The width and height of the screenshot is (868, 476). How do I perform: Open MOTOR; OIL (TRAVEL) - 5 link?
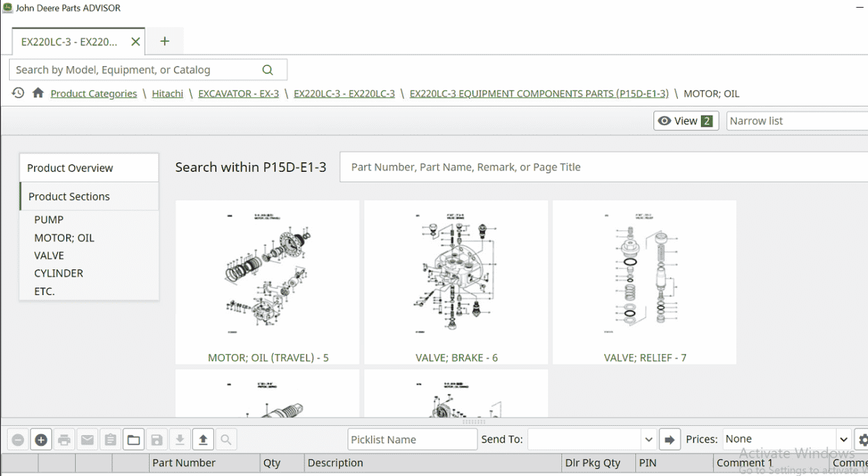click(x=268, y=358)
